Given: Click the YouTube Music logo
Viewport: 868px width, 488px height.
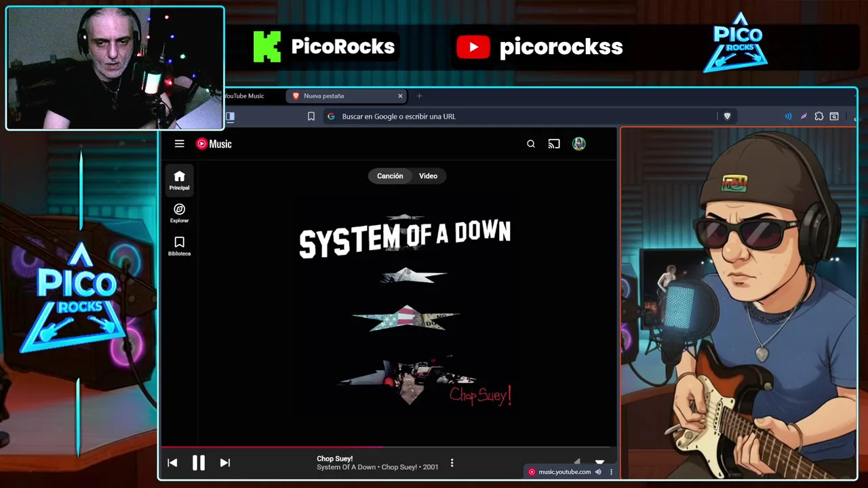Looking at the screenshot, I should point(214,144).
